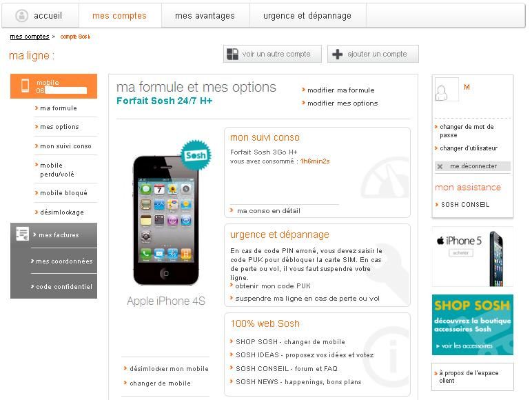This screenshot has width=532, height=400.
Task: Open modifier ma formule link
Action: coord(340,90)
